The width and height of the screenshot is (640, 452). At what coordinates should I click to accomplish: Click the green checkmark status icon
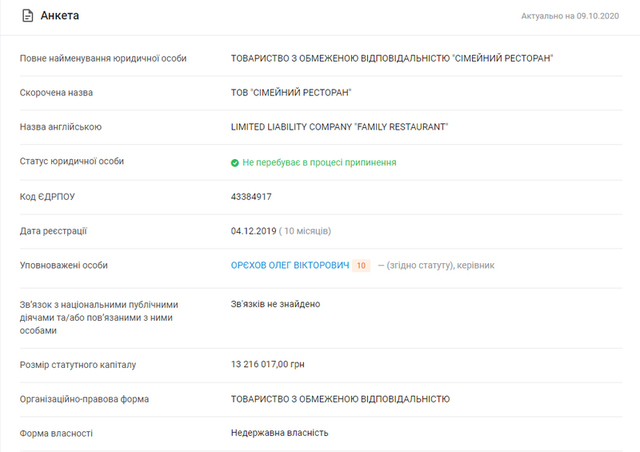(235, 162)
